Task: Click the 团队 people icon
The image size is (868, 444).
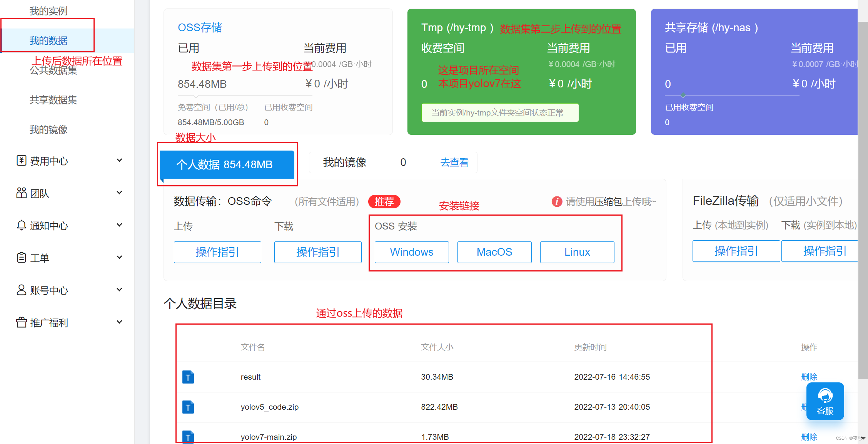Action: coord(22,193)
